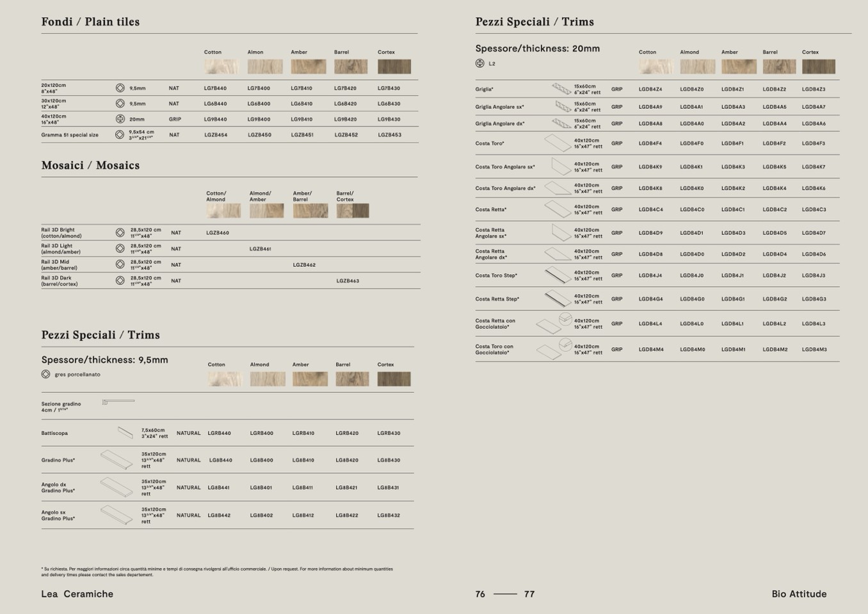868x614 pixels.
Task: Click the Gradino Plus step shape icon
Action: coord(117,460)
